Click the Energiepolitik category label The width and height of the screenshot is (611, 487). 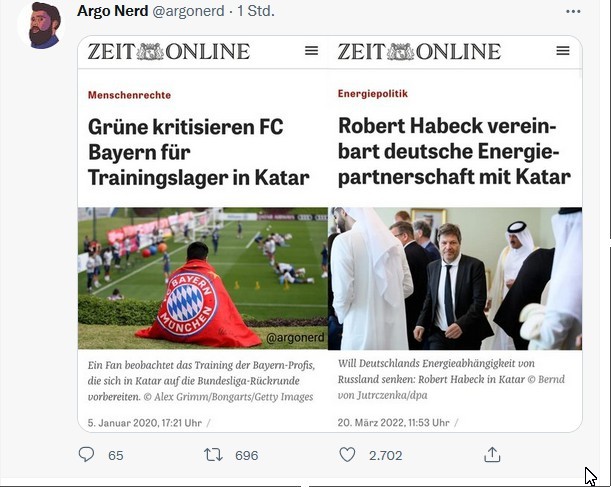[373, 94]
